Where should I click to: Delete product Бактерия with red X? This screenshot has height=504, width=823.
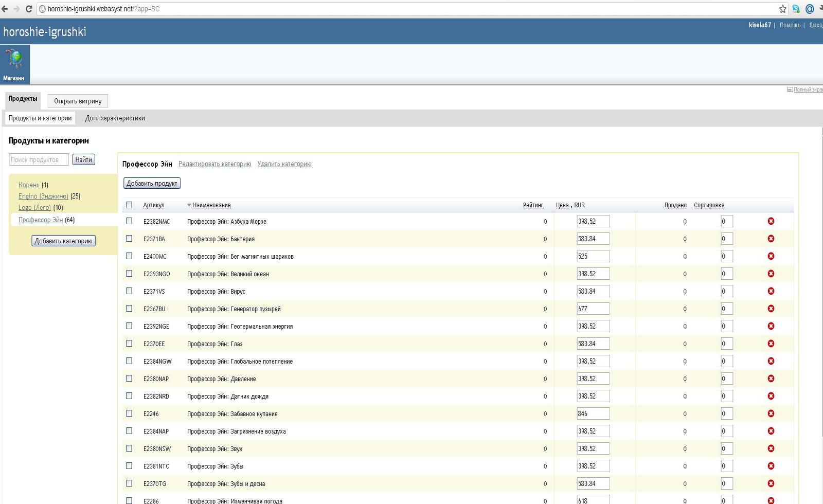(x=771, y=239)
